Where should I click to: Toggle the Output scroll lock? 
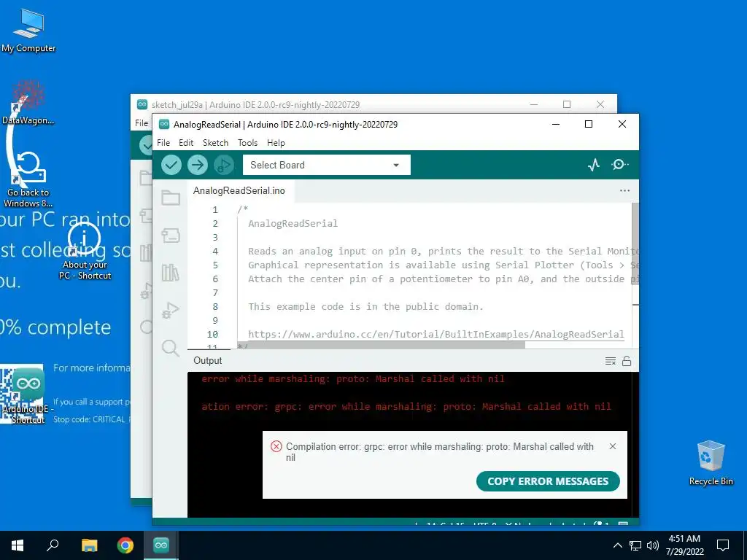pyautogui.click(x=627, y=361)
